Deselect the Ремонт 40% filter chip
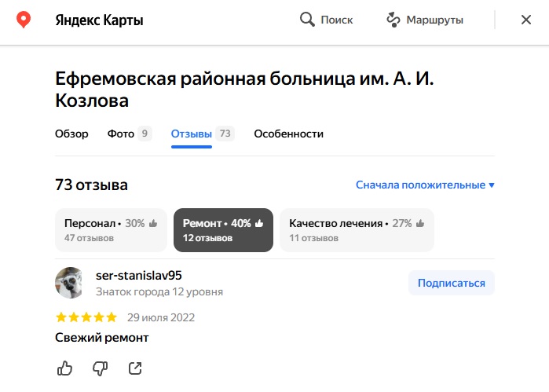The height and width of the screenshot is (392, 549). (x=223, y=230)
